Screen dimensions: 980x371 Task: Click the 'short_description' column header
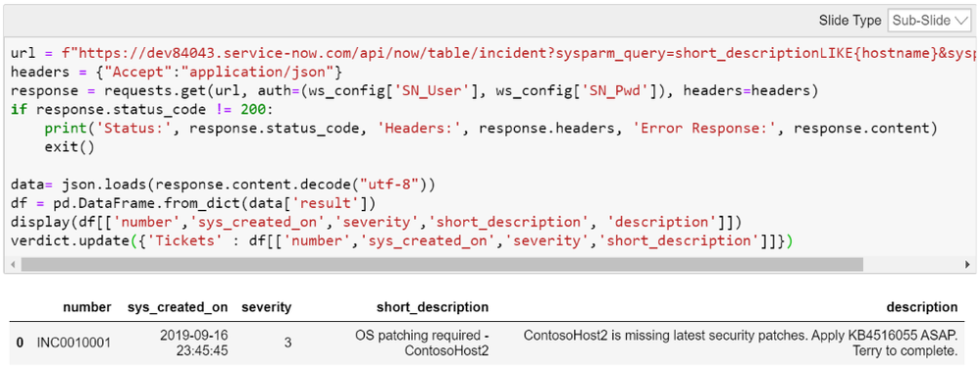pyautogui.click(x=433, y=307)
